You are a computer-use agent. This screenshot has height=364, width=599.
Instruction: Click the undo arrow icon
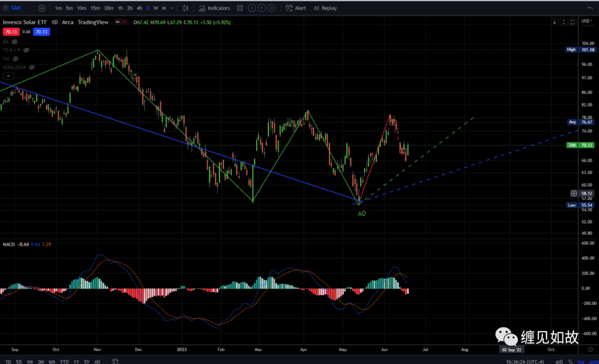click(x=590, y=8)
